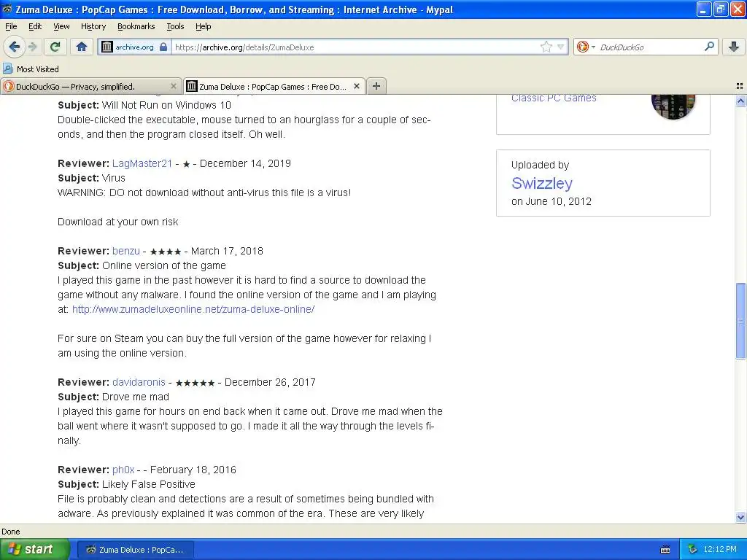Click the system tray network icon
747x560 pixels.
tap(693, 549)
